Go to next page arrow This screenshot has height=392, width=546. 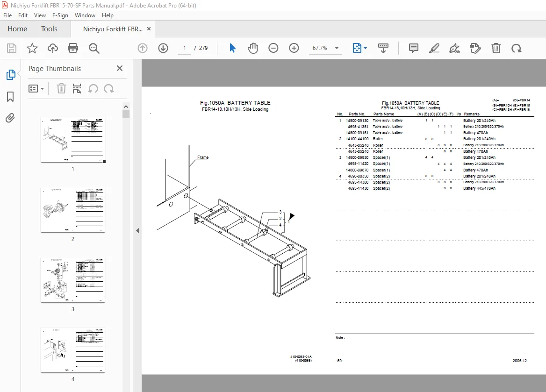point(163,48)
